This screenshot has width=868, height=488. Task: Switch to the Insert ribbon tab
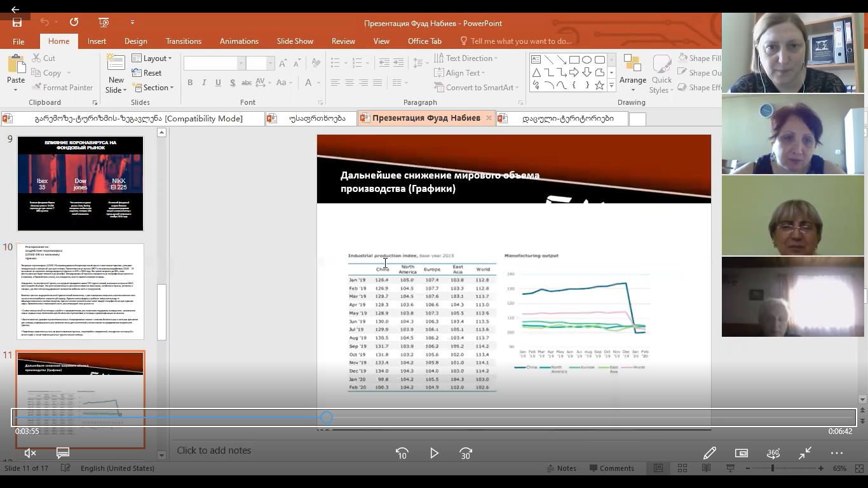tap(97, 41)
